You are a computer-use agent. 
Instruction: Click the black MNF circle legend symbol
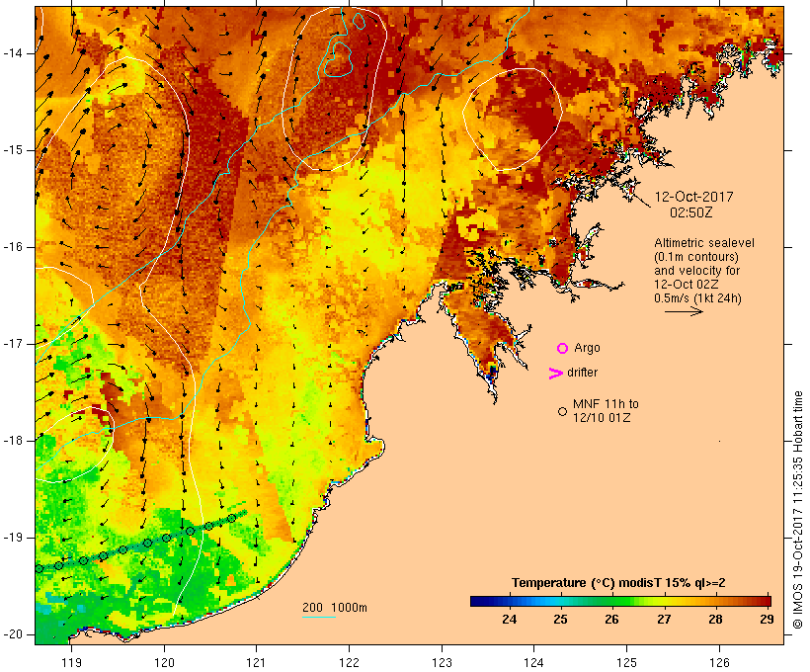(563, 411)
